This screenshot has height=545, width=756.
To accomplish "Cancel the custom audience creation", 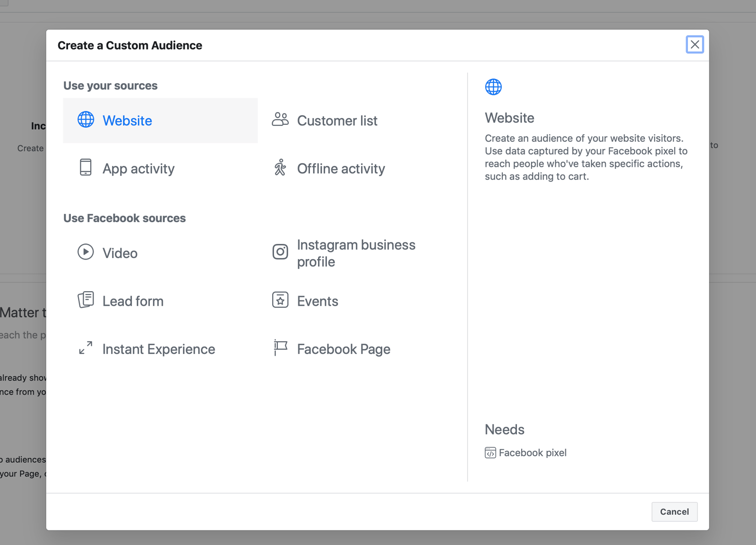I will click(674, 511).
